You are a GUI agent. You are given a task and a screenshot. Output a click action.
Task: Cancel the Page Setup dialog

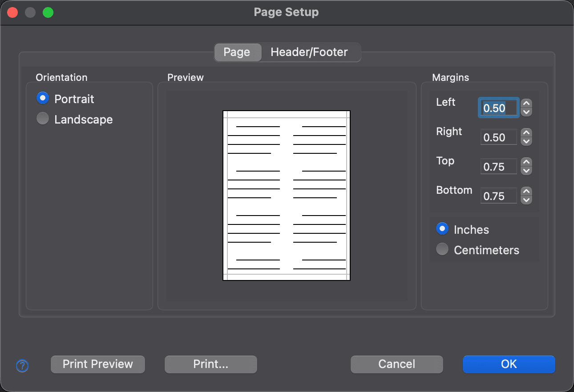pyautogui.click(x=397, y=364)
